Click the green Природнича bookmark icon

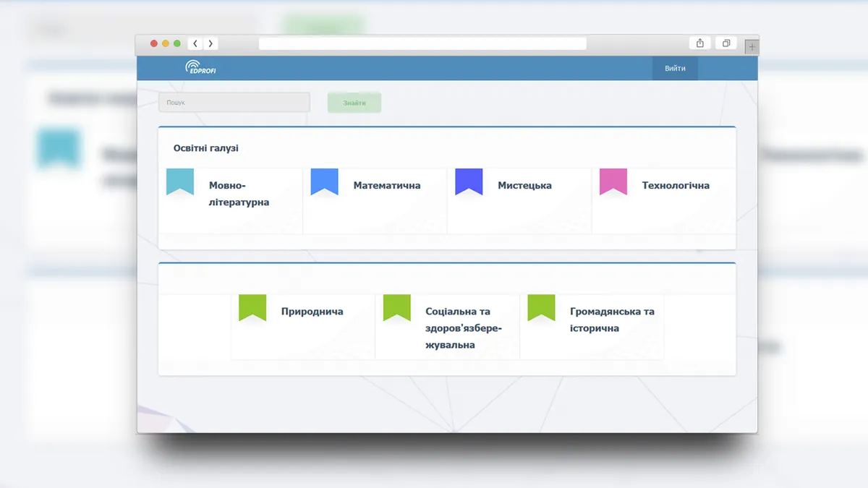pos(252,308)
